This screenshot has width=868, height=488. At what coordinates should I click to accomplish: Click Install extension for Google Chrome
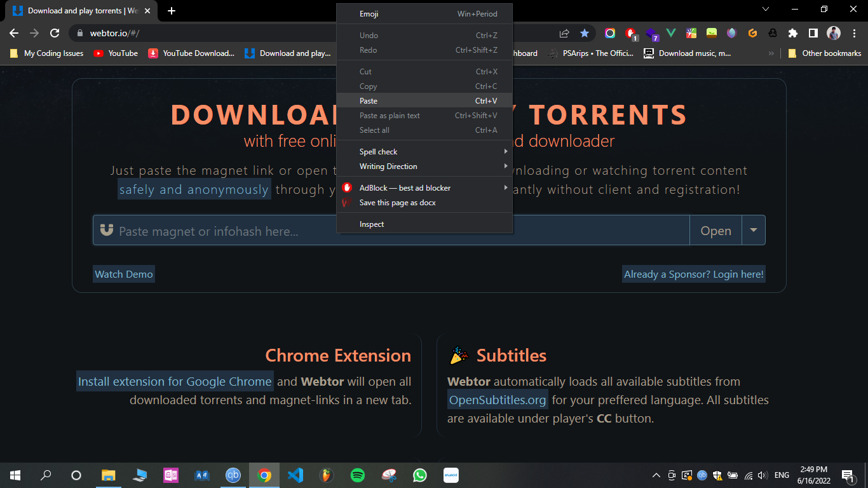[175, 381]
